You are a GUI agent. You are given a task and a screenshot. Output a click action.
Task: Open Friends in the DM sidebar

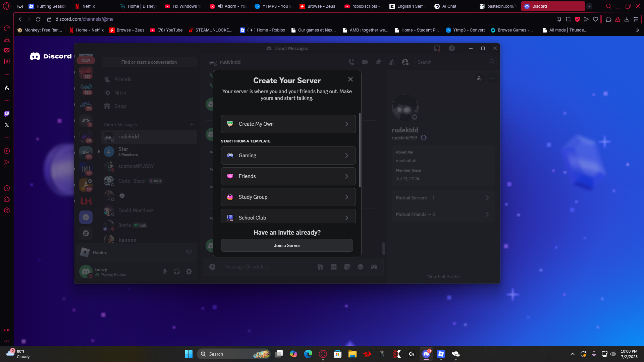click(x=149, y=79)
